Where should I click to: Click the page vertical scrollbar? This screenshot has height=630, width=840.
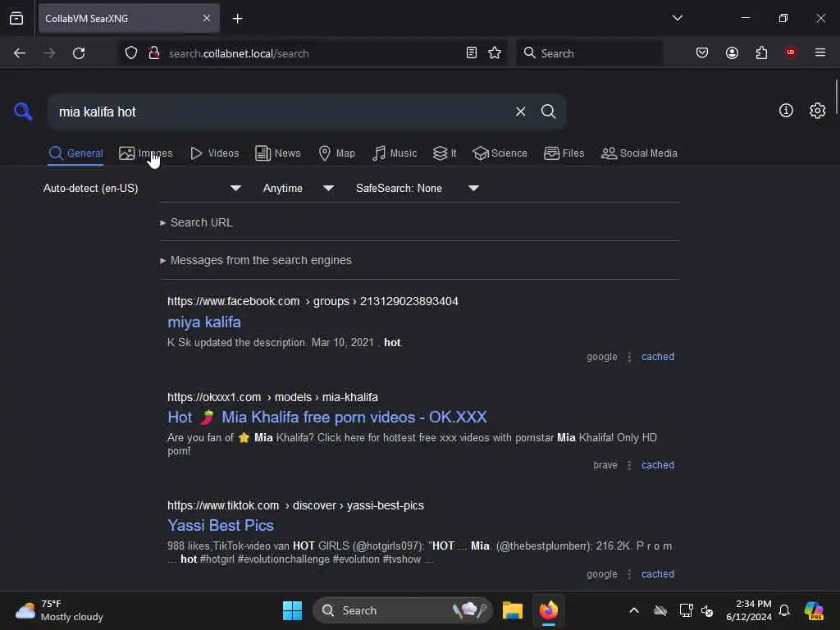tap(836, 97)
